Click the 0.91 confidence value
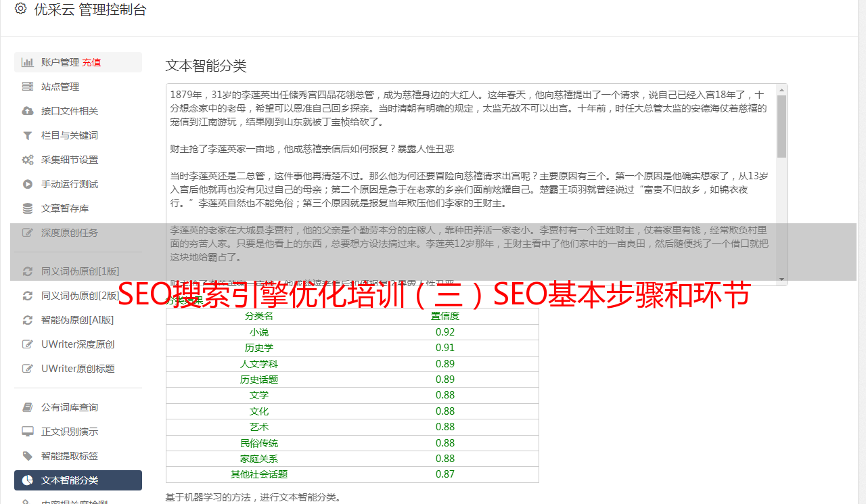The width and height of the screenshot is (866, 504). tap(445, 348)
